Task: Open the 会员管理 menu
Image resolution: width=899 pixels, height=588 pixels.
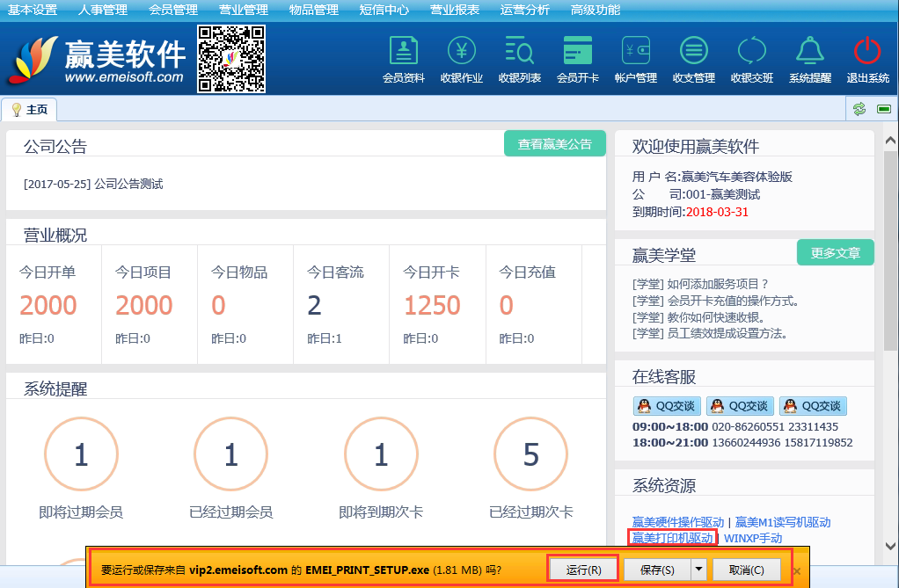Action: click(173, 10)
